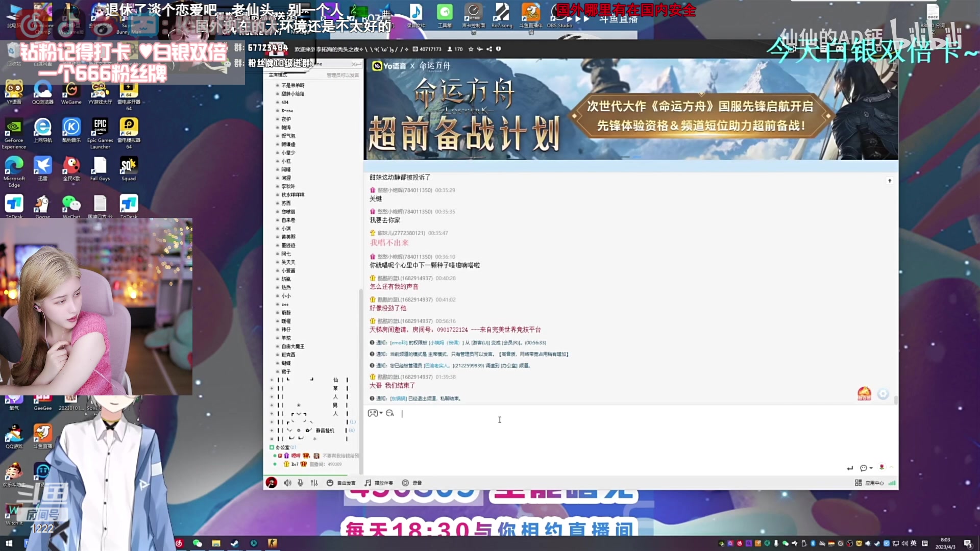Open OBS Studio desktop icon
The height and width of the screenshot is (551, 980).
[x=559, y=15]
